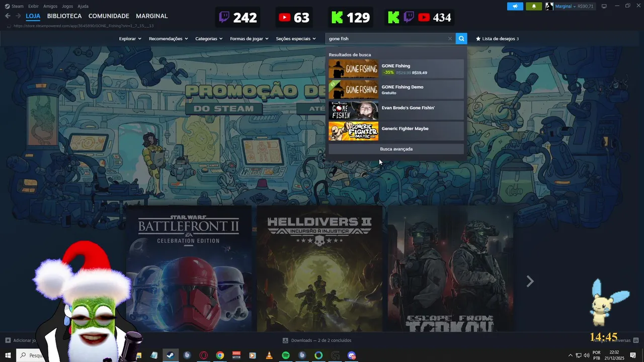Expand the Recomendações dropdown

pyautogui.click(x=169, y=39)
